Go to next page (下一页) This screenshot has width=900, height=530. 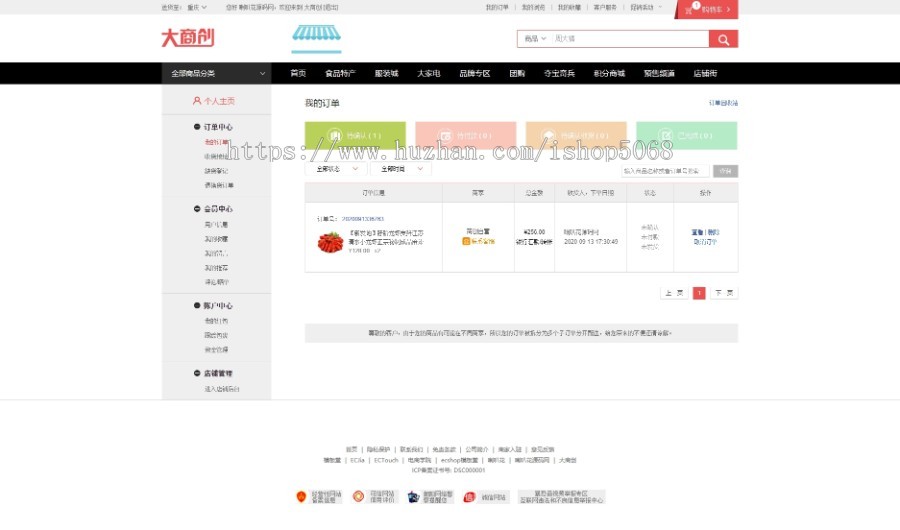724,293
